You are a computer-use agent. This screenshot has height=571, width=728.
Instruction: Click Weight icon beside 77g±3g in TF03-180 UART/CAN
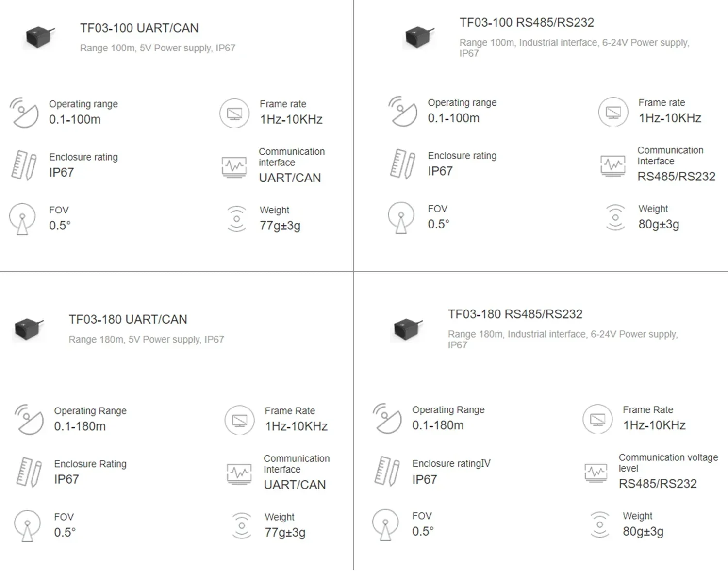point(242,525)
